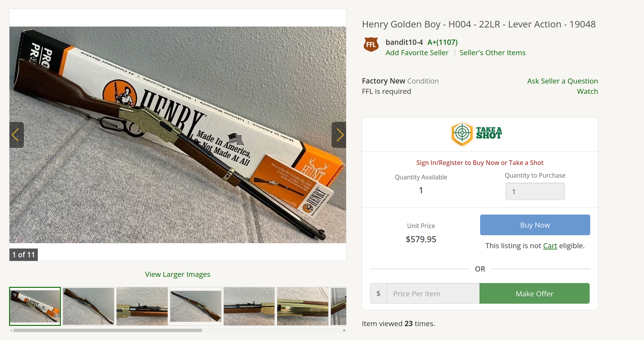The width and height of the screenshot is (644, 340).
Task: Select the sixth thumbnail showing brass receiver
Action: (303, 306)
